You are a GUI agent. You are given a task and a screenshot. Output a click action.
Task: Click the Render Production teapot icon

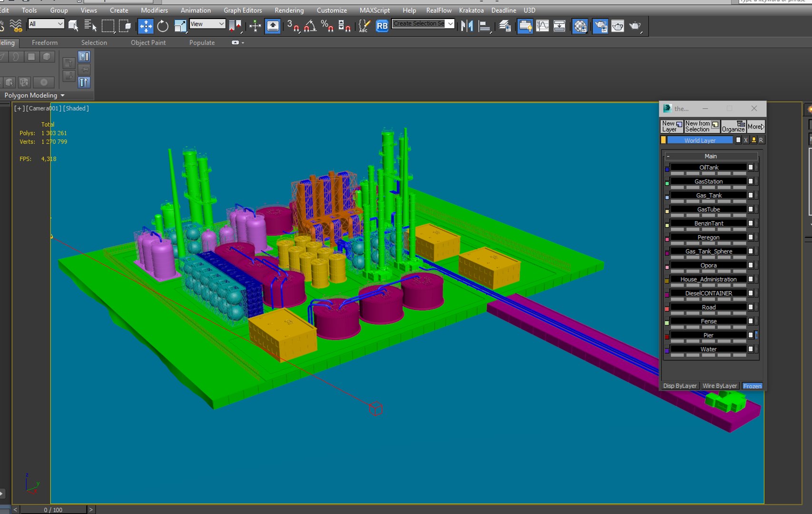[636, 26]
